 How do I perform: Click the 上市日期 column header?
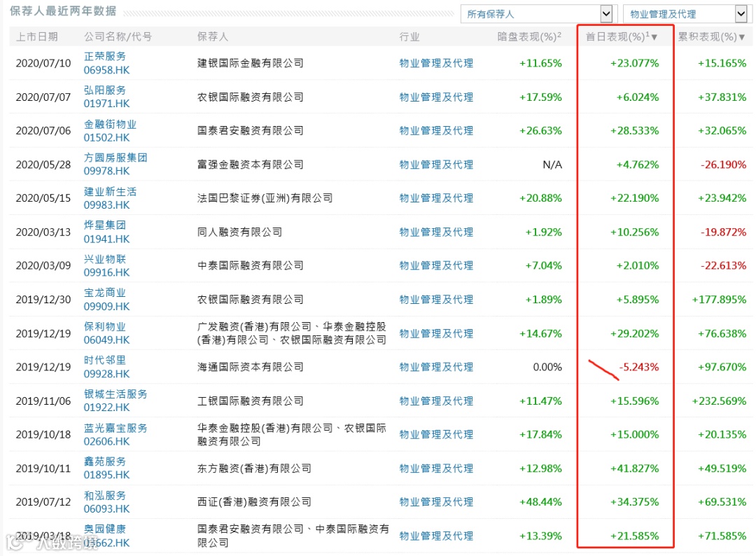click(37, 36)
